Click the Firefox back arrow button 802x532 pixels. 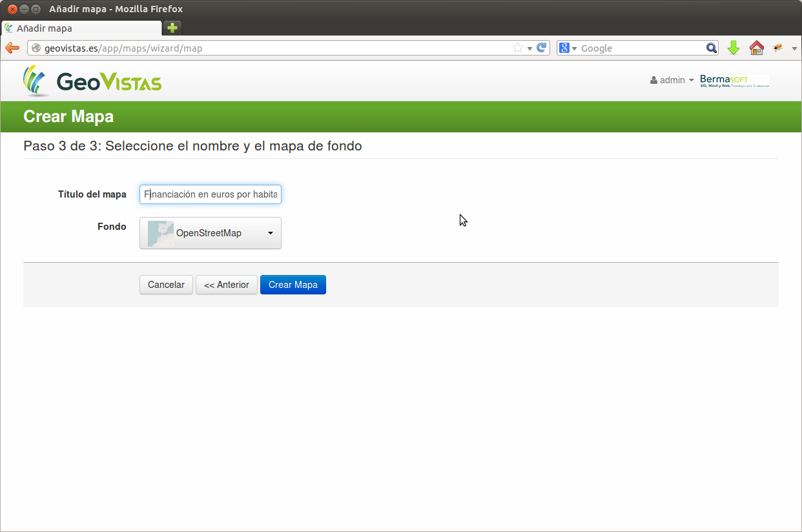coord(12,48)
